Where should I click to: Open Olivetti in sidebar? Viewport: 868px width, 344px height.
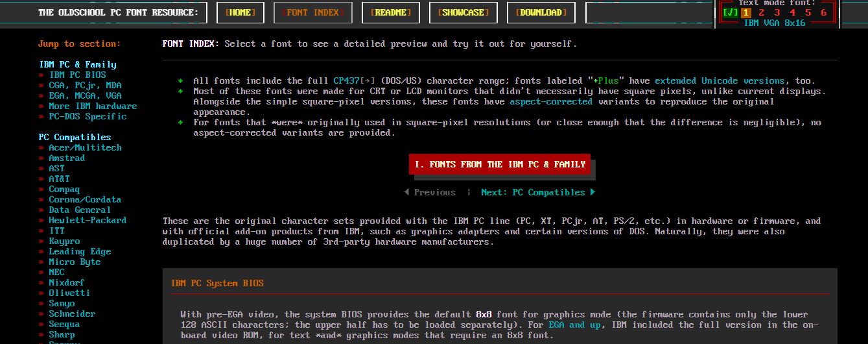[x=69, y=293]
